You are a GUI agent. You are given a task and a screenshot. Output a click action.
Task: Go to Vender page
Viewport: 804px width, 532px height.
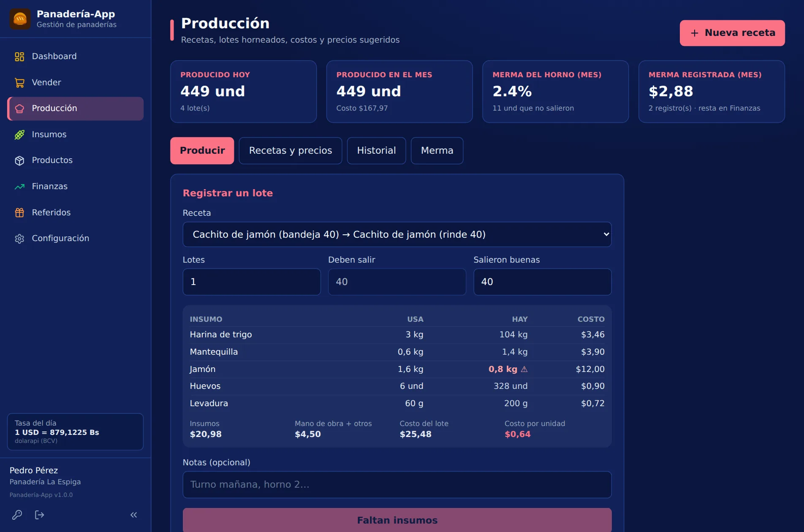75,83
